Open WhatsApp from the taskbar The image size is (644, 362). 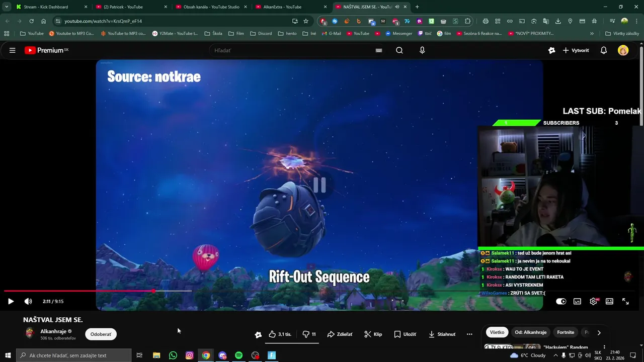pos(173,355)
